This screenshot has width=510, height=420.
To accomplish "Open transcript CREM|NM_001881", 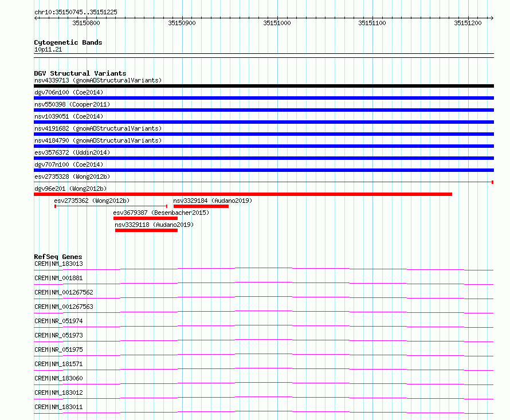I will point(58,278).
